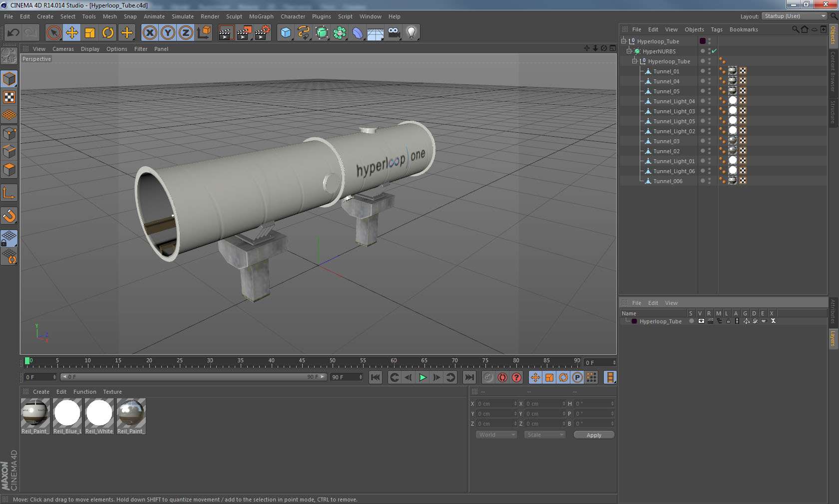Click the timeline range slider bar

193,377
